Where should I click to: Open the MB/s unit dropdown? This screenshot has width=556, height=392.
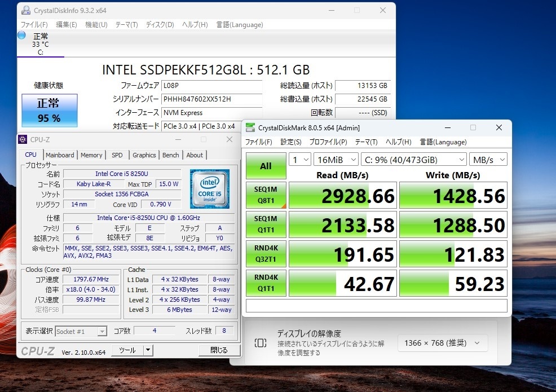tap(488, 160)
